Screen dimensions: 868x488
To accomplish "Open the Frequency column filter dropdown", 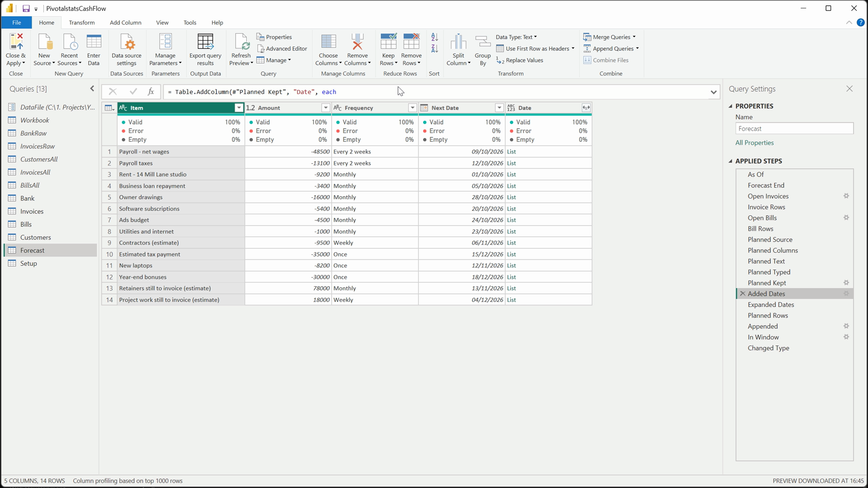I will [x=412, y=108].
